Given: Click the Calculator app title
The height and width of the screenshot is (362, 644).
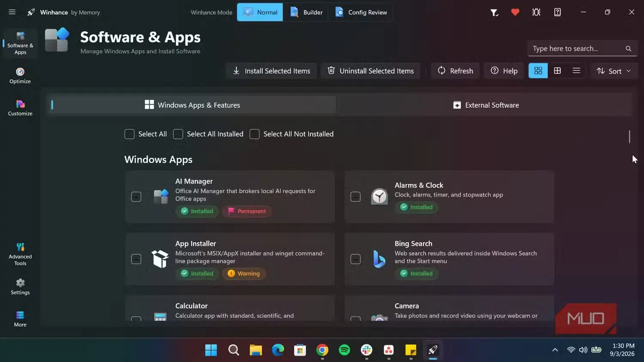Looking at the screenshot, I should (191, 306).
